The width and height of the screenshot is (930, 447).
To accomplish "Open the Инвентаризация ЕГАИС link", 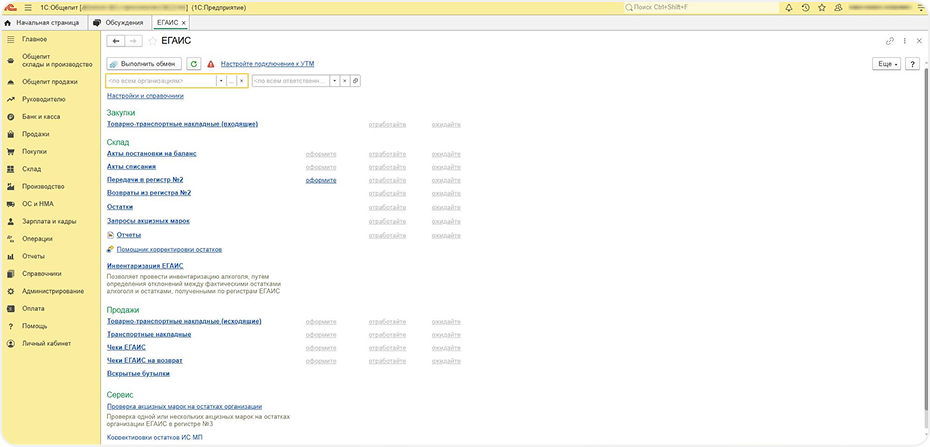I will coord(145,266).
